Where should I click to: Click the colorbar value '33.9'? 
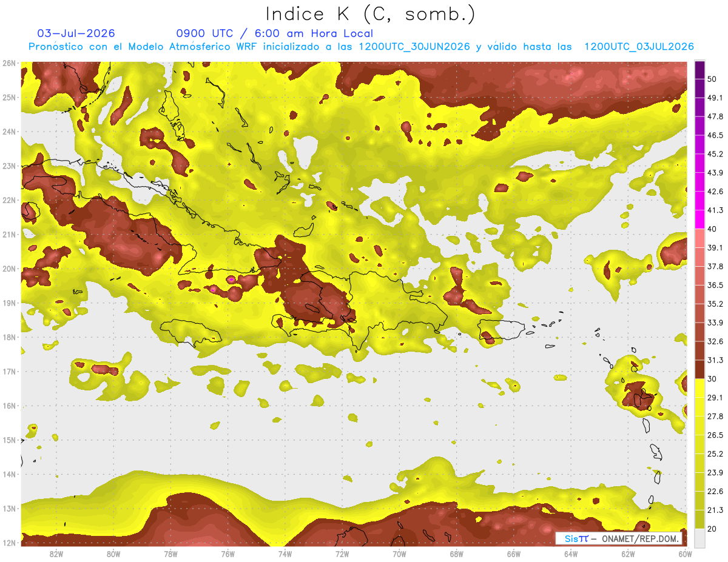click(715, 323)
